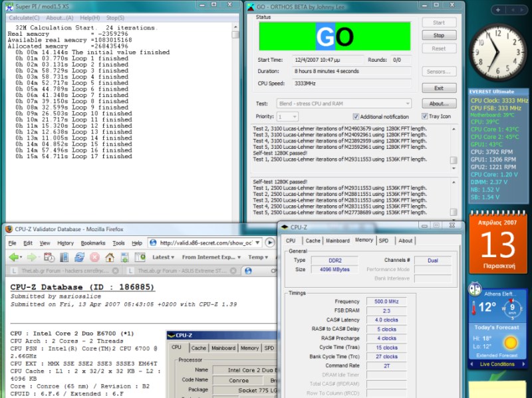This screenshot has height=398, width=532.
Task: Click the analog clock gadget
Action: [x=497, y=52]
